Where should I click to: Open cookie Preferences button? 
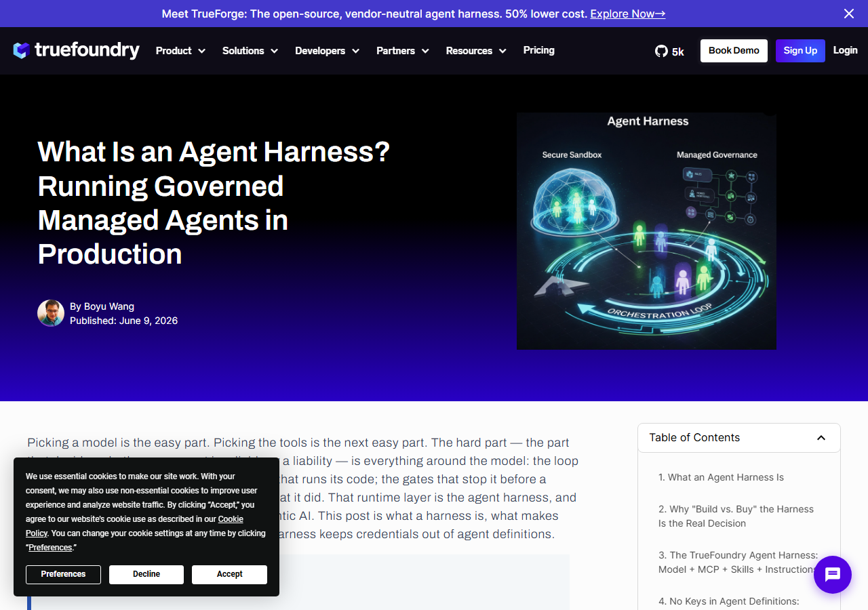click(63, 574)
